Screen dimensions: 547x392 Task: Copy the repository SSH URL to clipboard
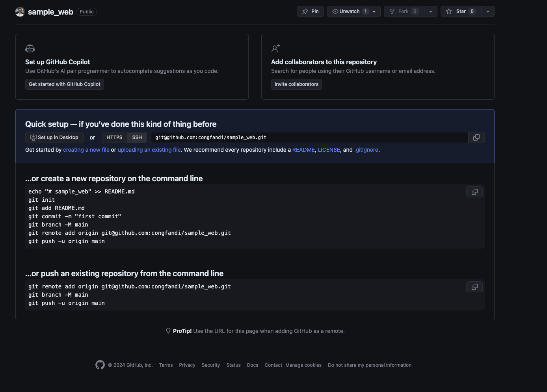pyautogui.click(x=476, y=137)
